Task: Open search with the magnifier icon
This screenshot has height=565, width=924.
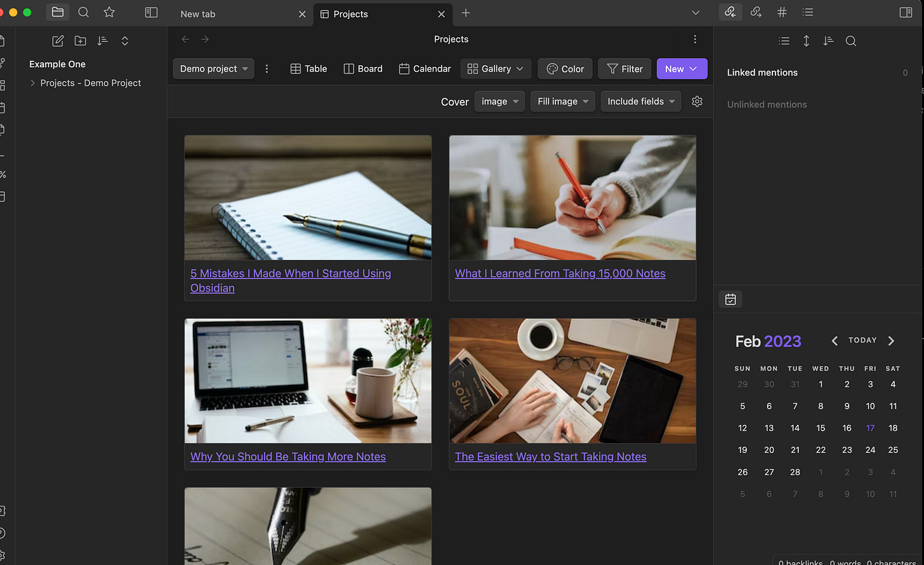Action: (83, 12)
